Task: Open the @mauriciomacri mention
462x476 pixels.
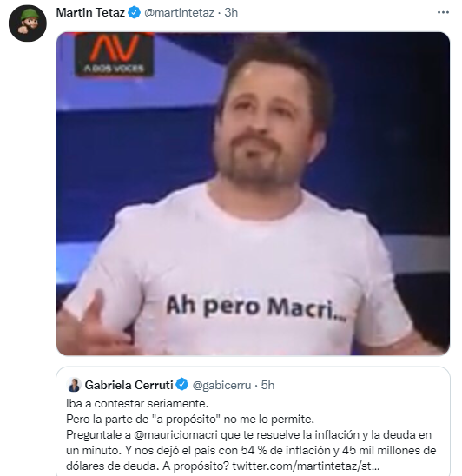Action: click(175, 434)
